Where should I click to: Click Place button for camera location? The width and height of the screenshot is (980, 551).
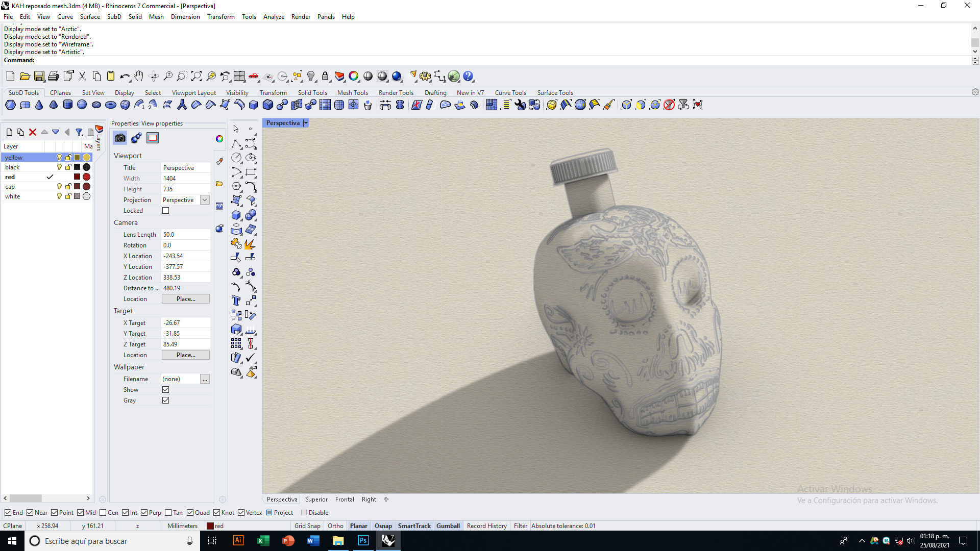(186, 299)
